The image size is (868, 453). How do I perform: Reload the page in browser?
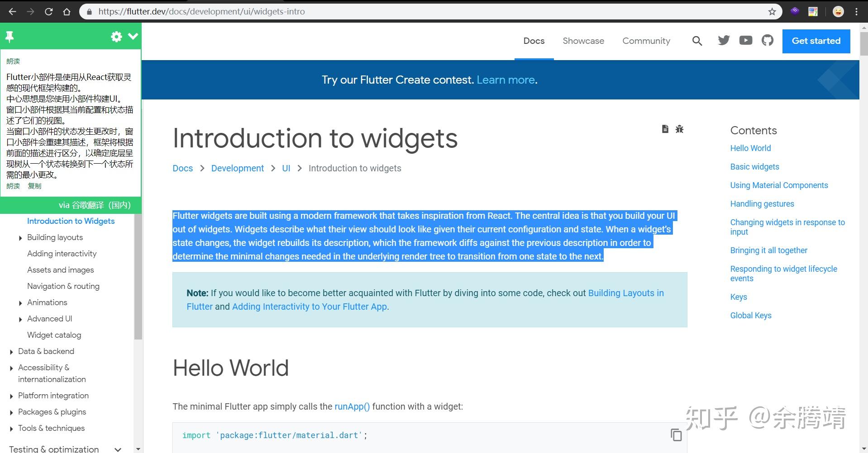click(x=49, y=12)
